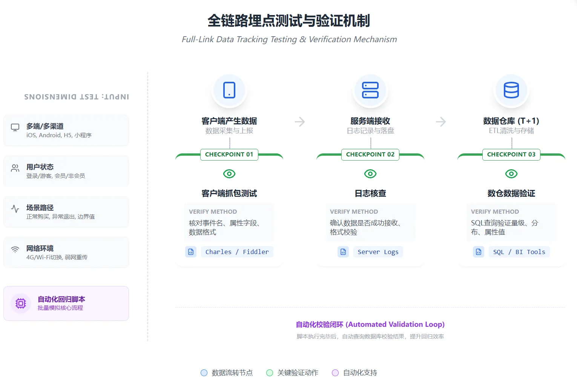The width and height of the screenshot is (577, 392).
Task: Click the purple 自动化支持 legend dot
Action: [x=335, y=373]
